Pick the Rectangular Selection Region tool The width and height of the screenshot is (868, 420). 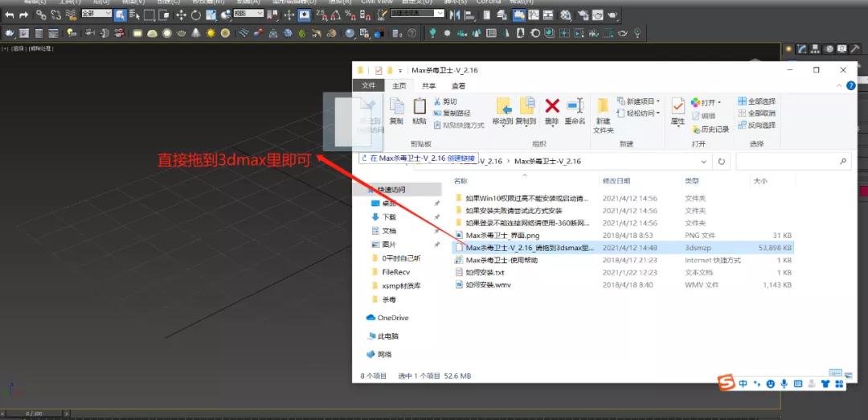[x=149, y=15]
